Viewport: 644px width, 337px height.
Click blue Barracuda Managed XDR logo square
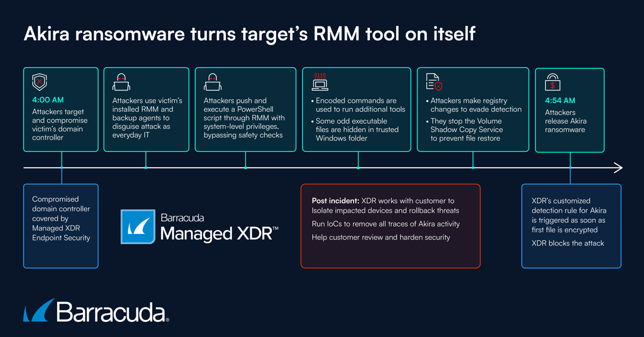coord(138,227)
